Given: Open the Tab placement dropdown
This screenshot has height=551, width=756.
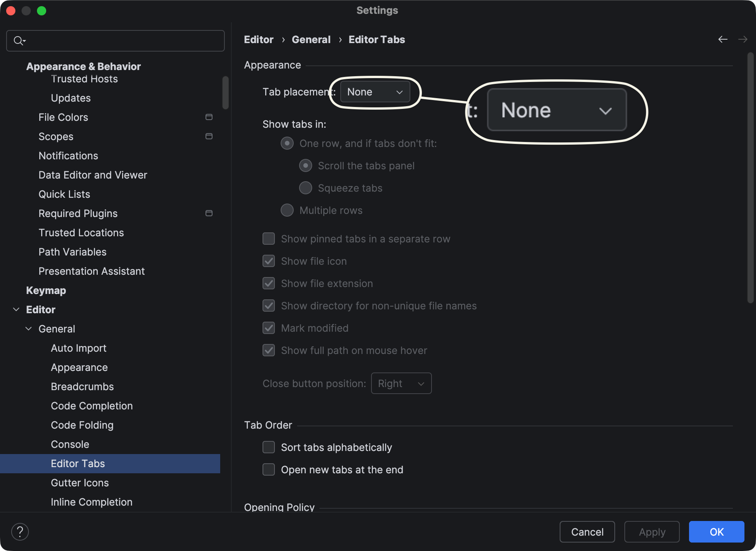Looking at the screenshot, I should tap(375, 92).
